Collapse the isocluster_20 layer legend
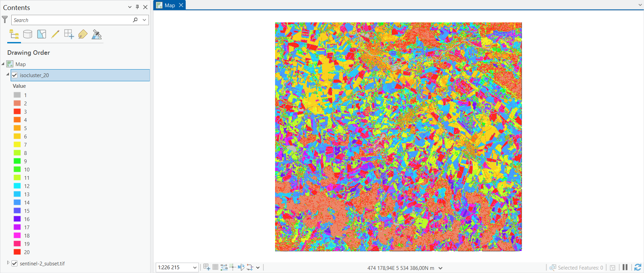Screen dimensions: 644x273 8,75
